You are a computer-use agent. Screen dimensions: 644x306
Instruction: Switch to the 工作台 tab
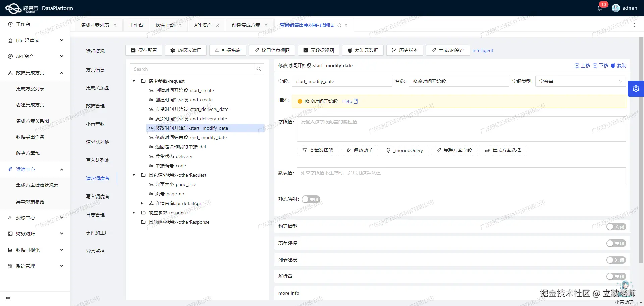136,25
